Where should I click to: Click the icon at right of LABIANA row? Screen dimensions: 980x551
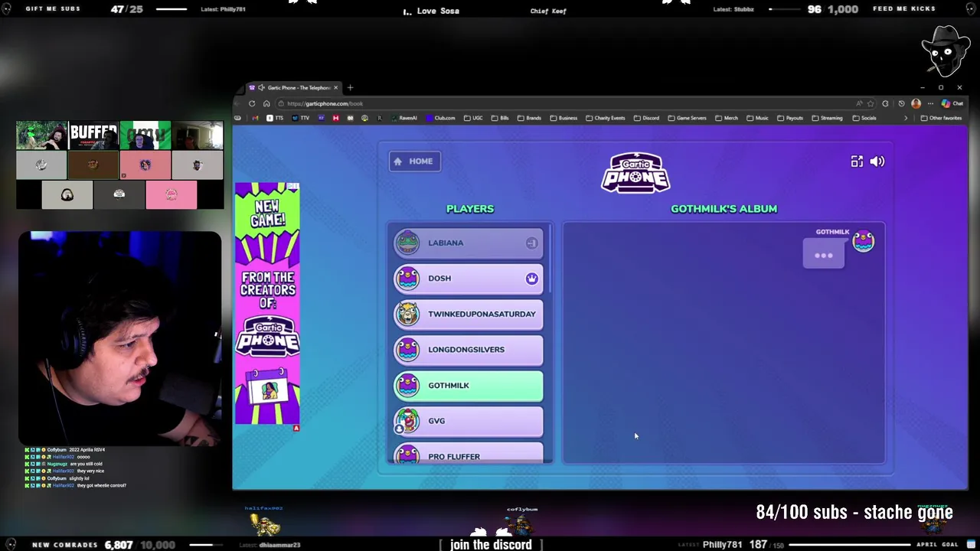[531, 243]
